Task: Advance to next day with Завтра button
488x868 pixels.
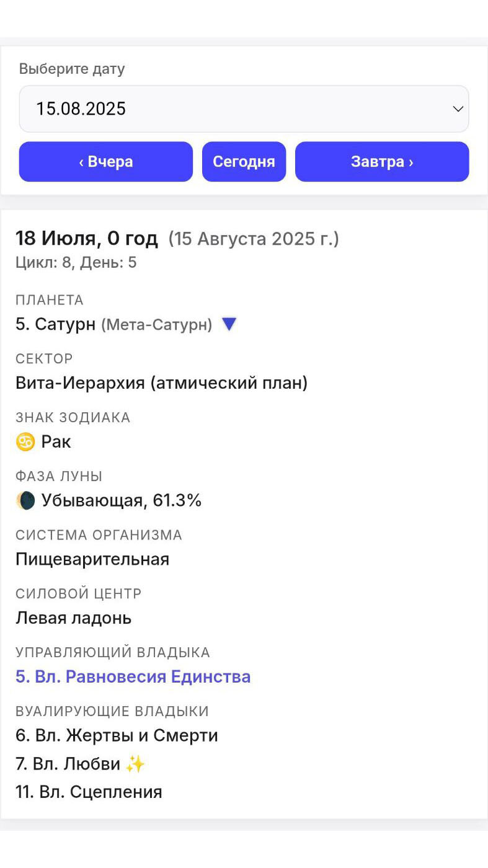Action: click(382, 162)
